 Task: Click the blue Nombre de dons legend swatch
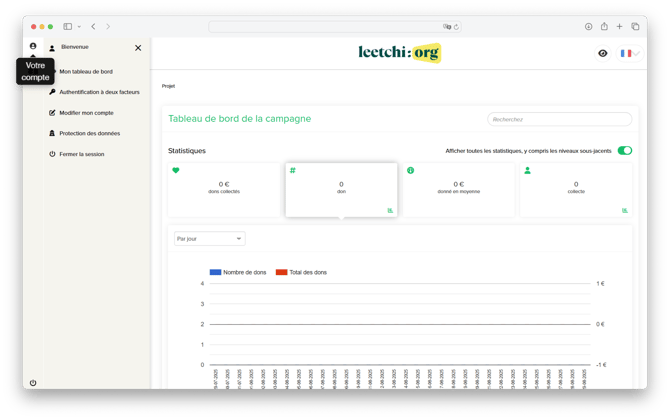pyautogui.click(x=215, y=272)
